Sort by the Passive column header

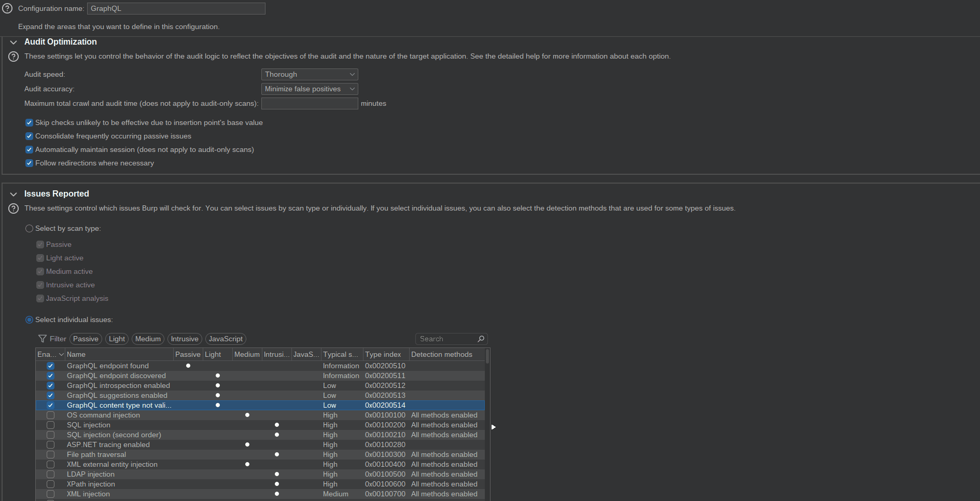(188, 355)
